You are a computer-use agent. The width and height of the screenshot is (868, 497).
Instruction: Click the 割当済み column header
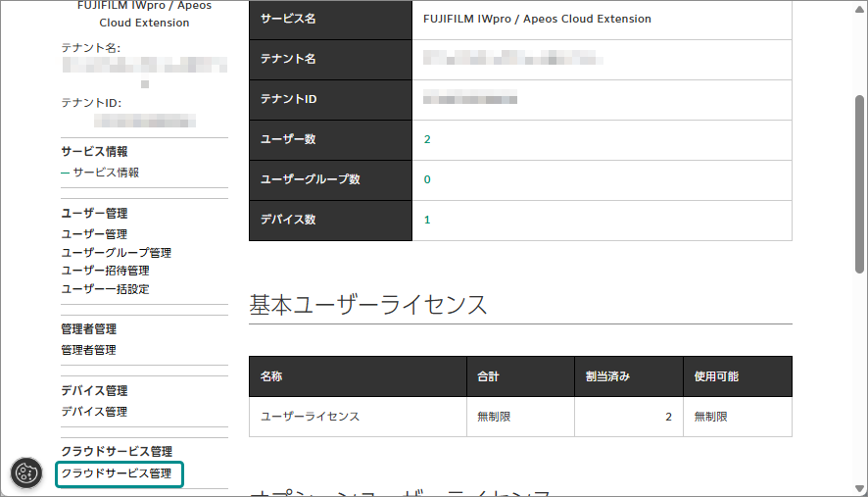(629, 376)
